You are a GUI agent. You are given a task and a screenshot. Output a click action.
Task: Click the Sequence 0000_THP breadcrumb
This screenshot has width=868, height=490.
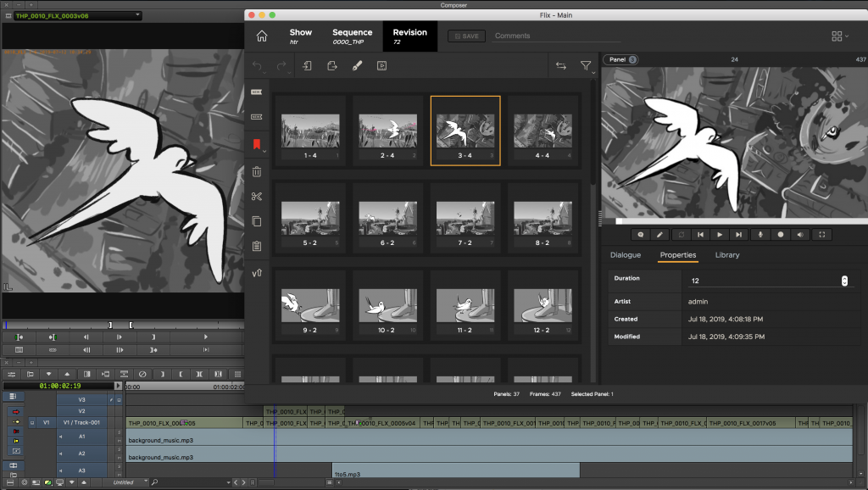[352, 36]
